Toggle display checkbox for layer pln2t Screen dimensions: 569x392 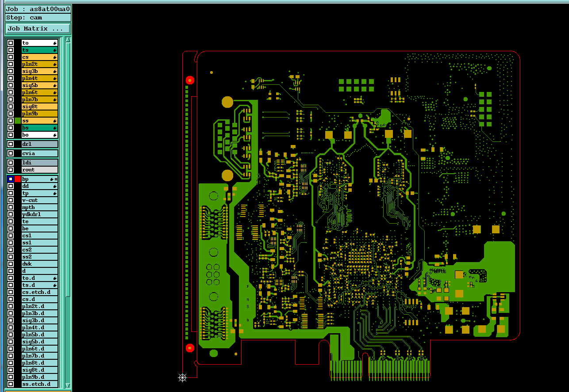coord(11,64)
